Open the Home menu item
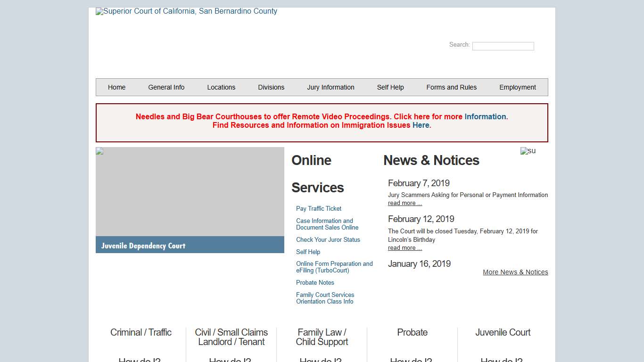 116,87
